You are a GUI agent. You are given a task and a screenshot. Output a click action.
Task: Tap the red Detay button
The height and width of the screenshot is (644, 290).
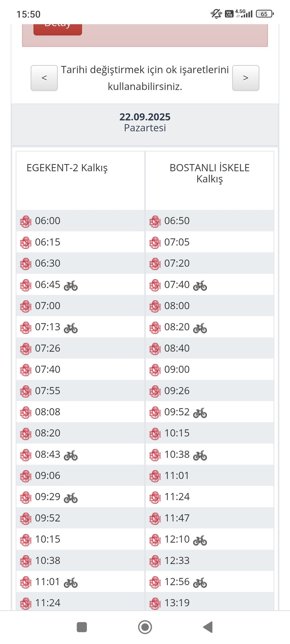pos(58,29)
